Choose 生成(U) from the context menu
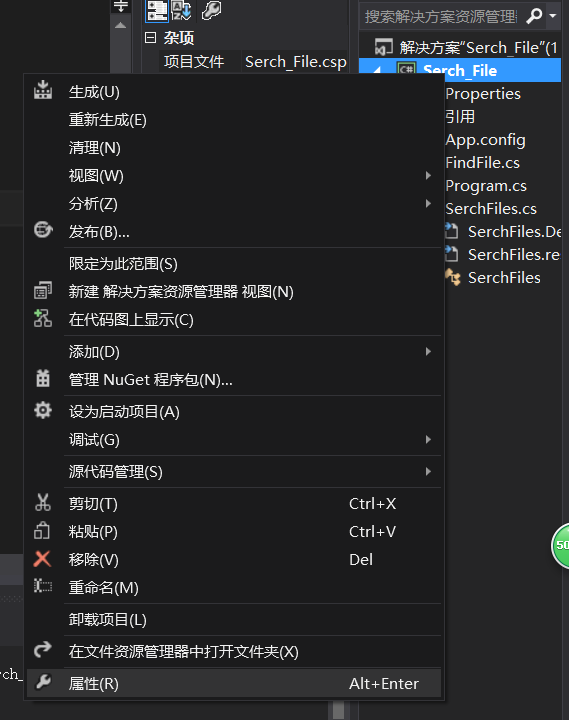Screen dimensions: 569x720 234,92
